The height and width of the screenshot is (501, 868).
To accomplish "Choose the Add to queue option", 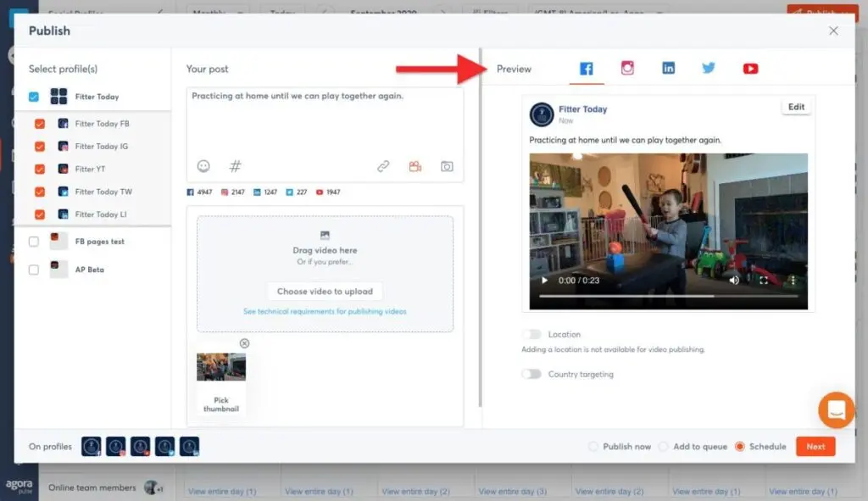I will click(x=664, y=447).
